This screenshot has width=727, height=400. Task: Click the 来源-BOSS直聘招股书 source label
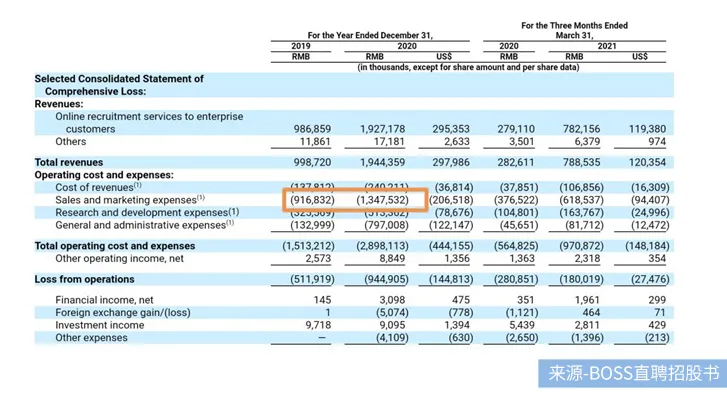(634, 375)
